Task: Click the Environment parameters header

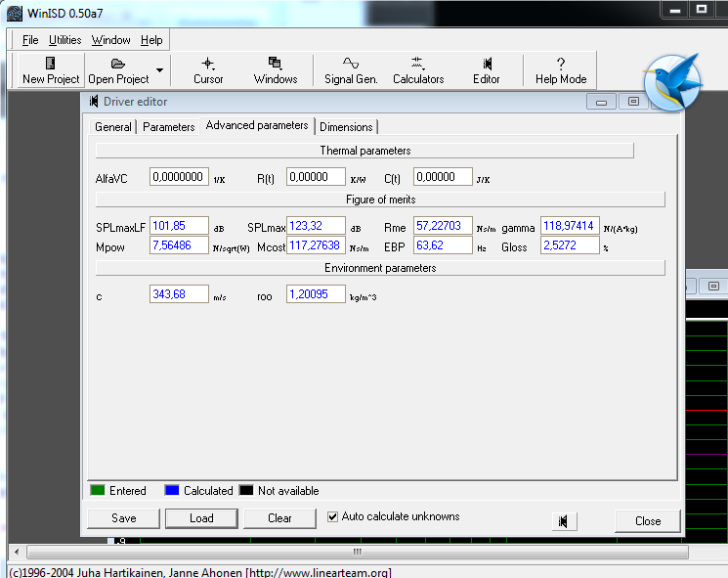Action: click(381, 268)
